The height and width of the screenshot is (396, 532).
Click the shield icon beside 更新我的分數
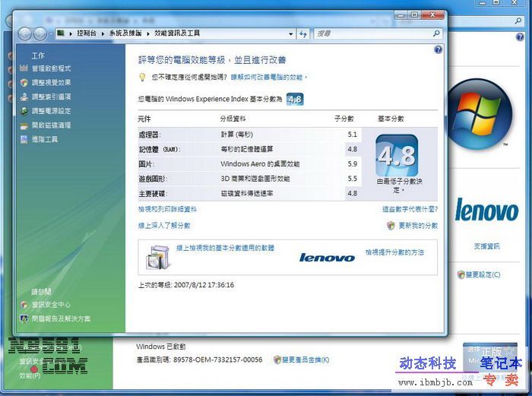point(391,226)
